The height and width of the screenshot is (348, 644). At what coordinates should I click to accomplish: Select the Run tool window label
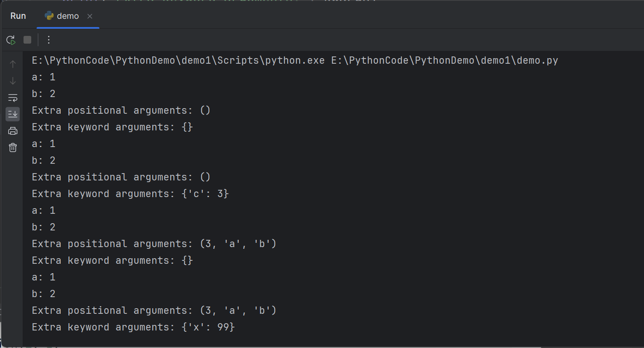18,16
